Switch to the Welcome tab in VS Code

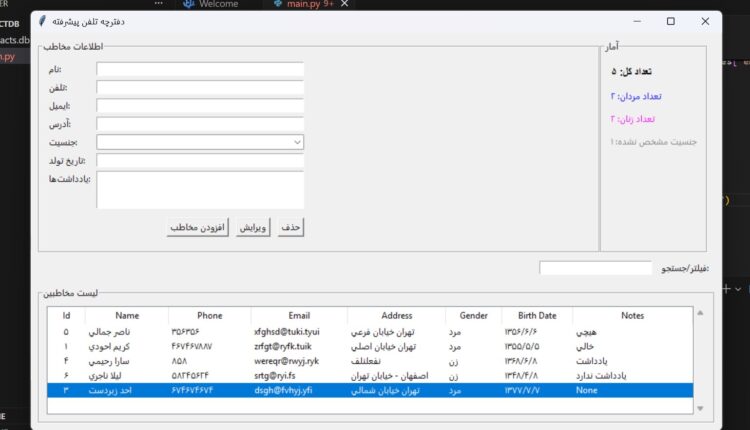pyautogui.click(x=210, y=4)
